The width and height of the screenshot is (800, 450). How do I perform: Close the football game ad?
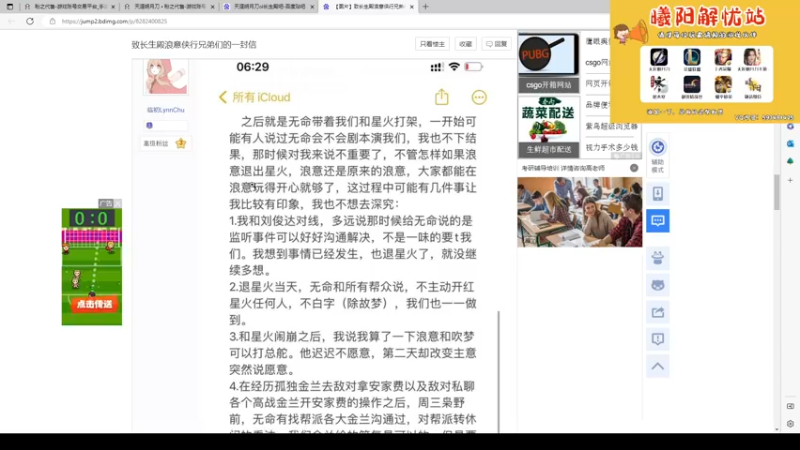118,204
